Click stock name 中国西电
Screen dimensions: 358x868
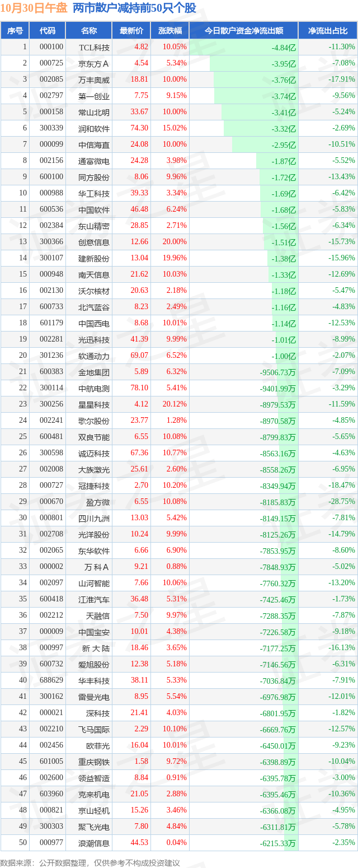click(x=94, y=323)
